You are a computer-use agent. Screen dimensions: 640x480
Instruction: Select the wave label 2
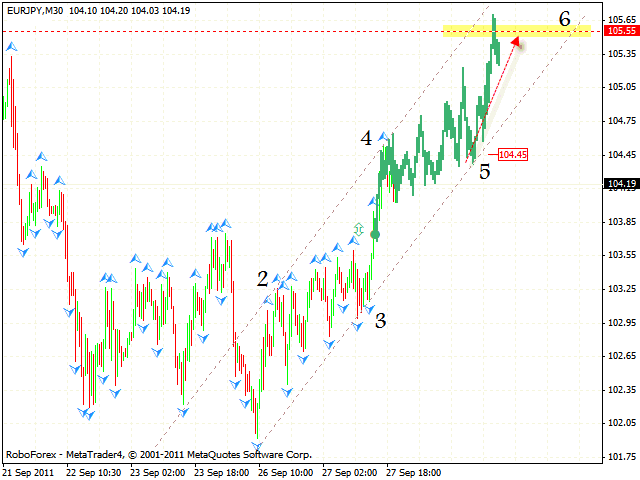[x=262, y=279]
